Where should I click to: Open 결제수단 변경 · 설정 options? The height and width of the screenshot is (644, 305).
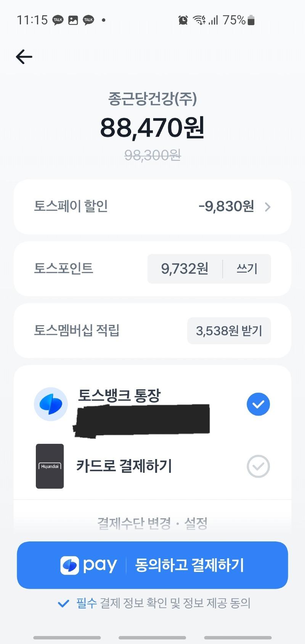(x=152, y=523)
